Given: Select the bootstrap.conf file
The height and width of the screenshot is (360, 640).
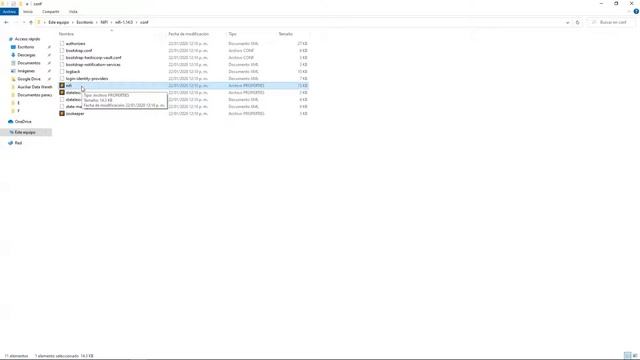Looking at the screenshot, I should pos(79,51).
